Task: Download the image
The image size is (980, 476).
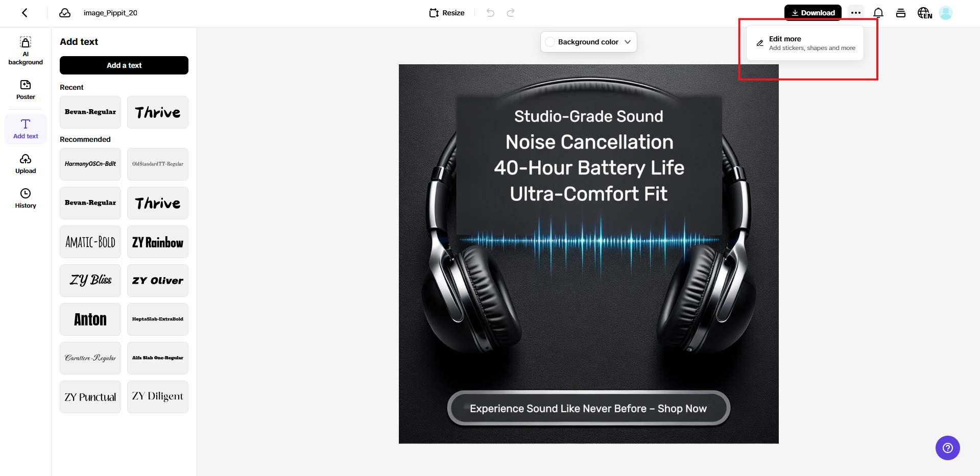Action: point(813,13)
